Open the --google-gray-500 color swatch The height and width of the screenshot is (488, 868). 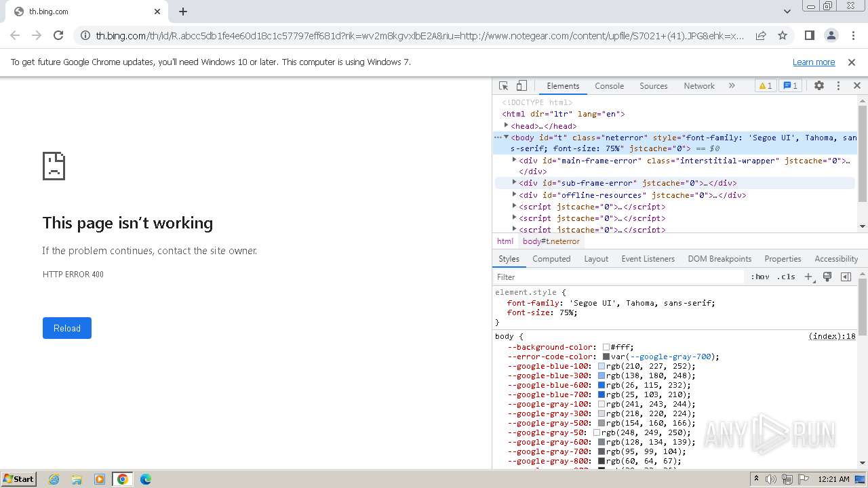click(601, 423)
